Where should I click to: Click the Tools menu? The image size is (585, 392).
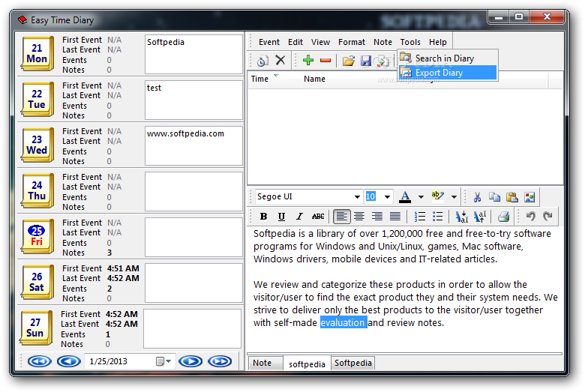pos(410,42)
